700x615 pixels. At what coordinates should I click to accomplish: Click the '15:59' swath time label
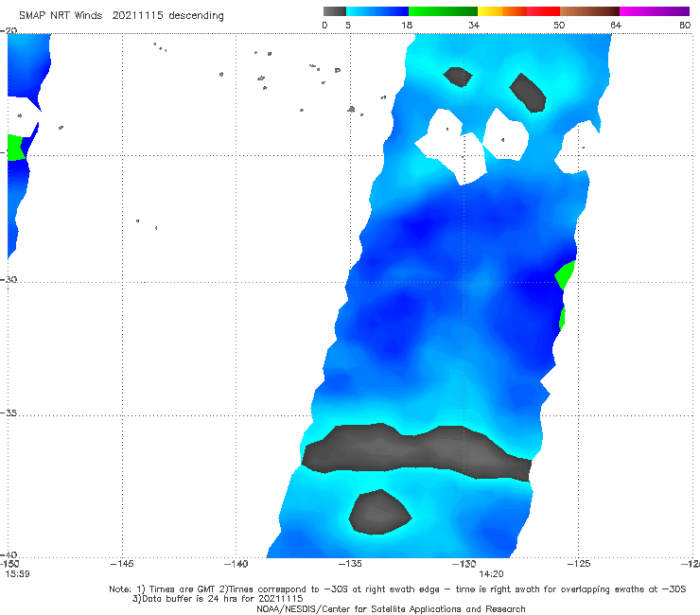(x=17, y=574)
